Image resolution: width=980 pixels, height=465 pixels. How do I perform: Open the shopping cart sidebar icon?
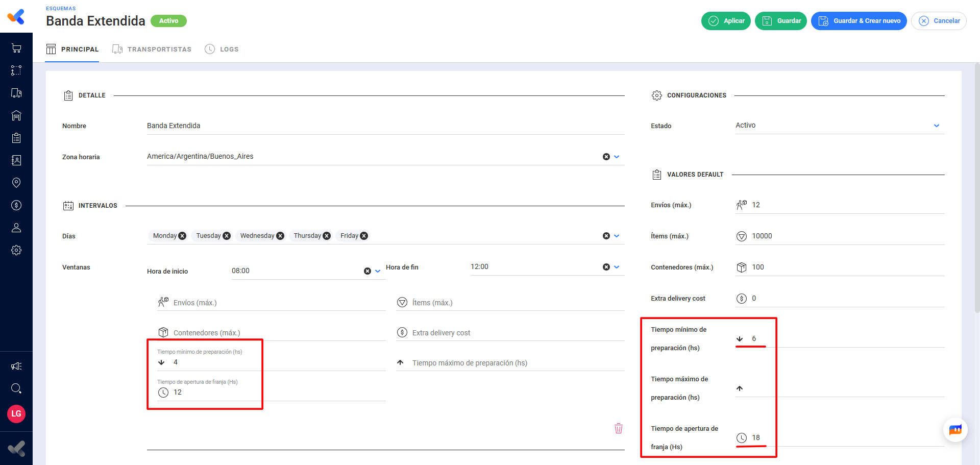[x=16, y=48]
